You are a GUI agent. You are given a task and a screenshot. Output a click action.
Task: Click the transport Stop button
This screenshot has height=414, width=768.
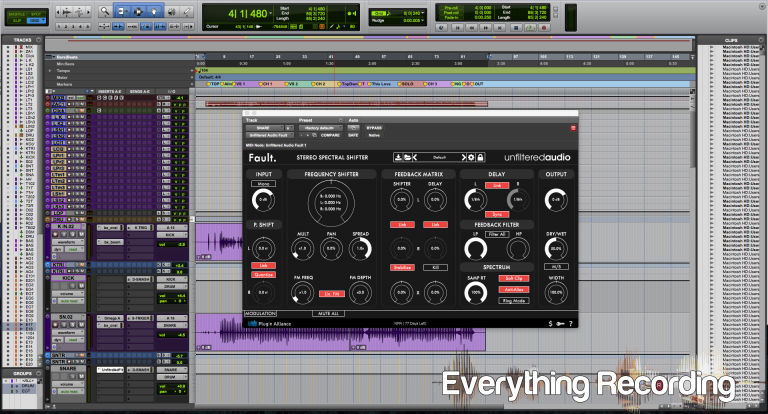click(x=515, y=28)
